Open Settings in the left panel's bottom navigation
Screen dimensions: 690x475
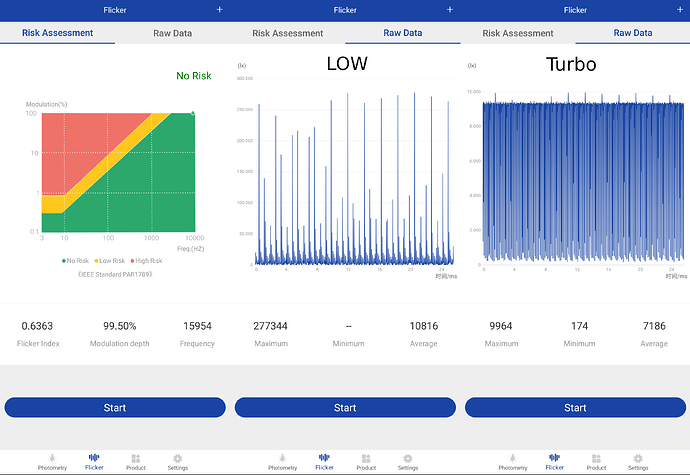tap(178, 461)
